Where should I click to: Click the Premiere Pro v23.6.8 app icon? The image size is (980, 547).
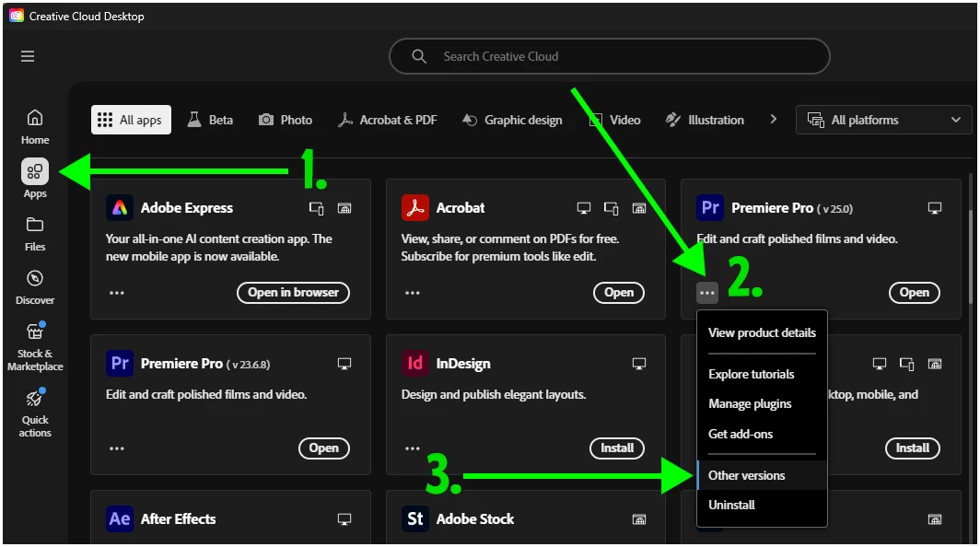[120, 363]
